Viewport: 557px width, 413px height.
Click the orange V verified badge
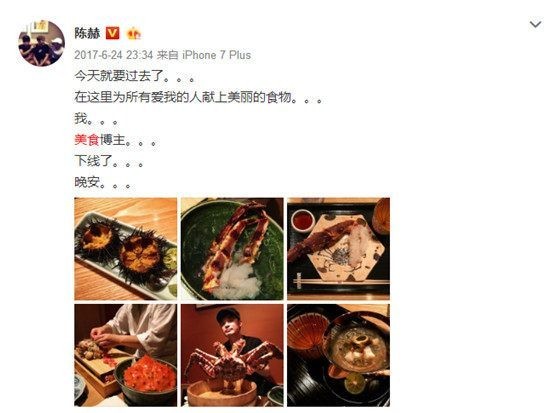[x=112, y=33]
